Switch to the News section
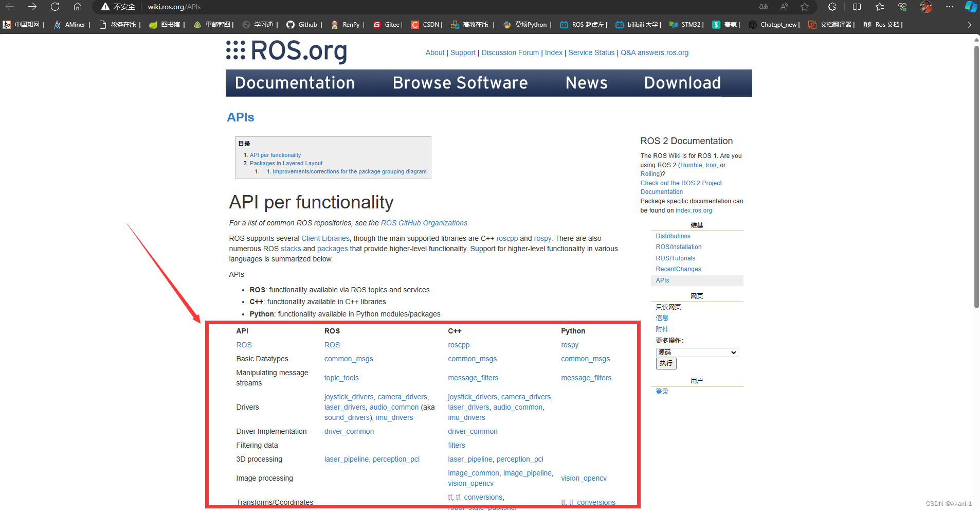This screenshot has width=980, height=511. [586, 83]
